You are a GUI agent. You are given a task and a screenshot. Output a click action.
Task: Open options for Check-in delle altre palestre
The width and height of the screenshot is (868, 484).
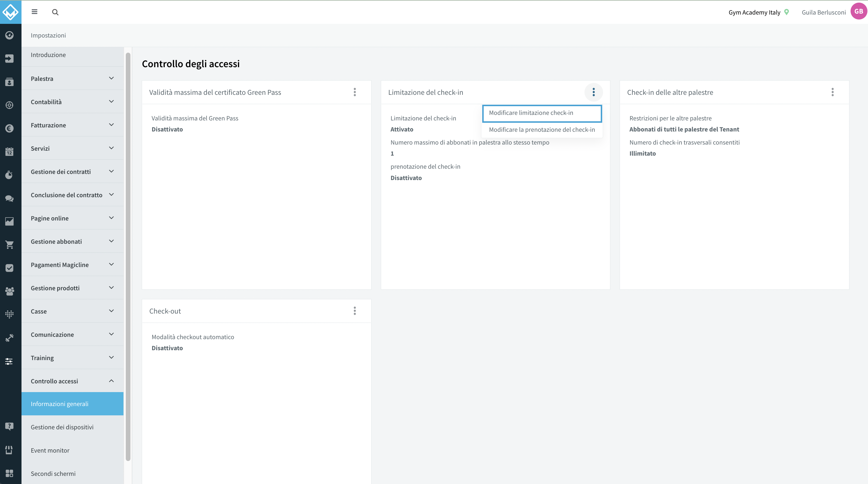click(x=832, y=92)
